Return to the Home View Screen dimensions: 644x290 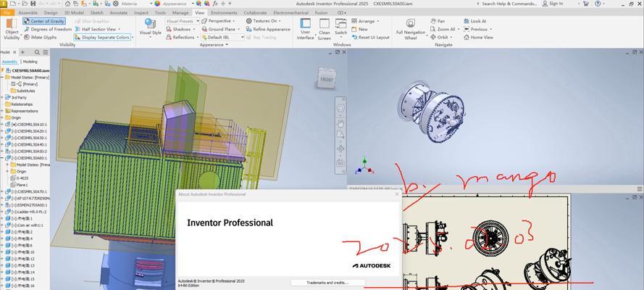click(479, 38)
